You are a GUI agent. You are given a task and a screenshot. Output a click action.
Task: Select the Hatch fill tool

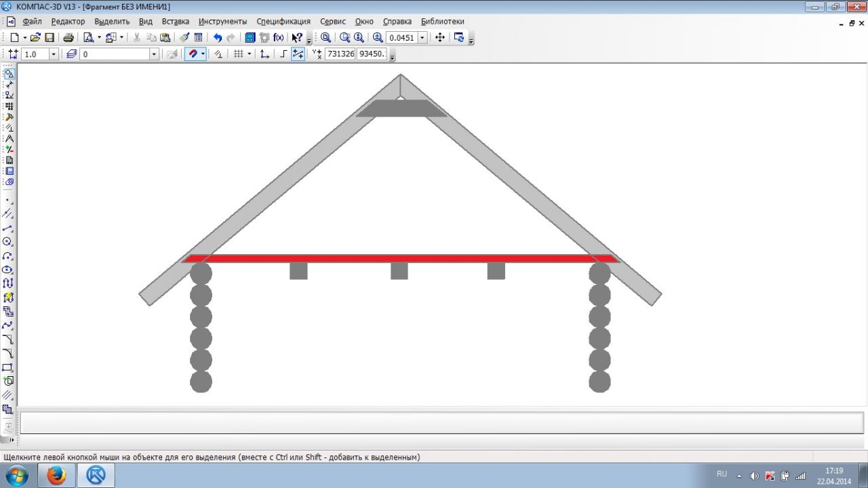click(8, 394)
